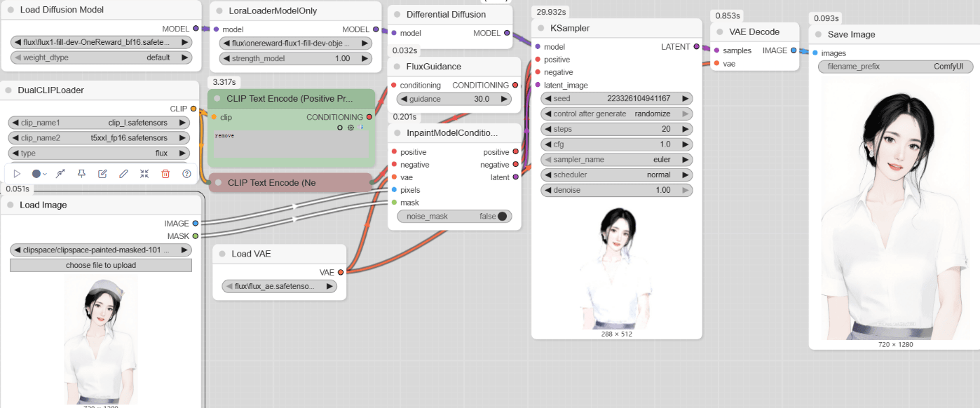Collapse the Load VAE node via its dot
The height and width of the screenshot is (408, 980).
222,254
